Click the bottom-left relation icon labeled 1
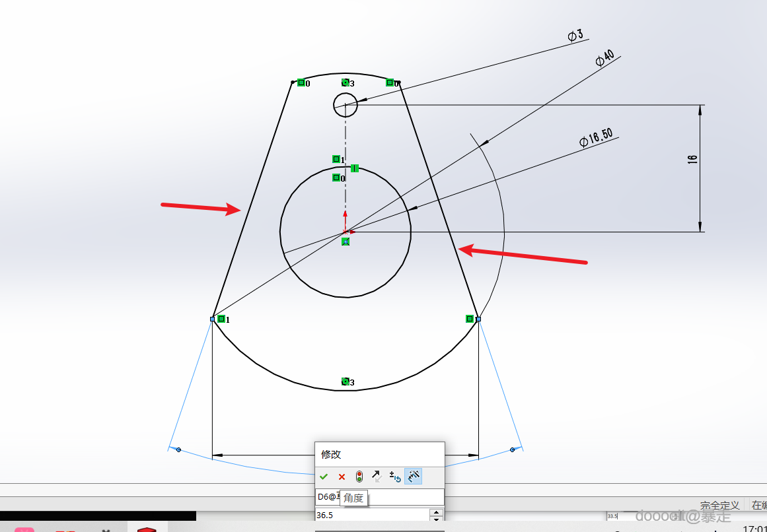 click(x=221, y=319)
